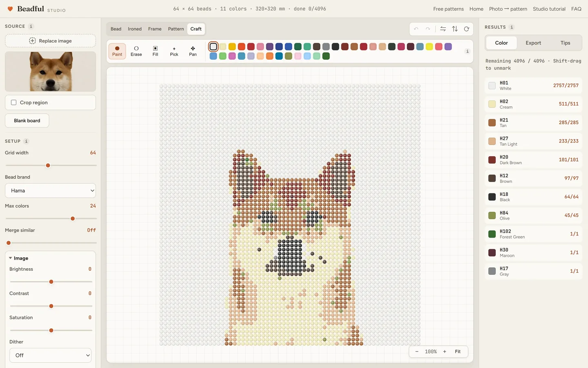Open the color palette info icon

468,51
